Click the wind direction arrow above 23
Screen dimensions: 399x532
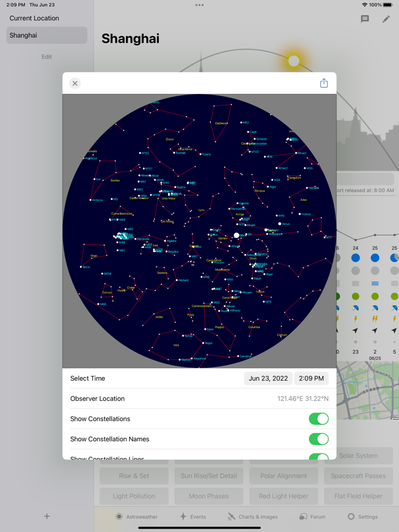(355, 330)
